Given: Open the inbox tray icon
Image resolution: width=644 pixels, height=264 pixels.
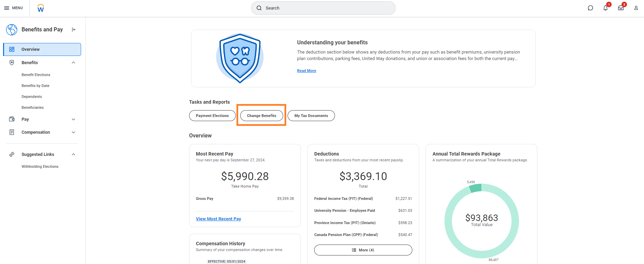Looking at the screenshot, I should coord(620,8).
